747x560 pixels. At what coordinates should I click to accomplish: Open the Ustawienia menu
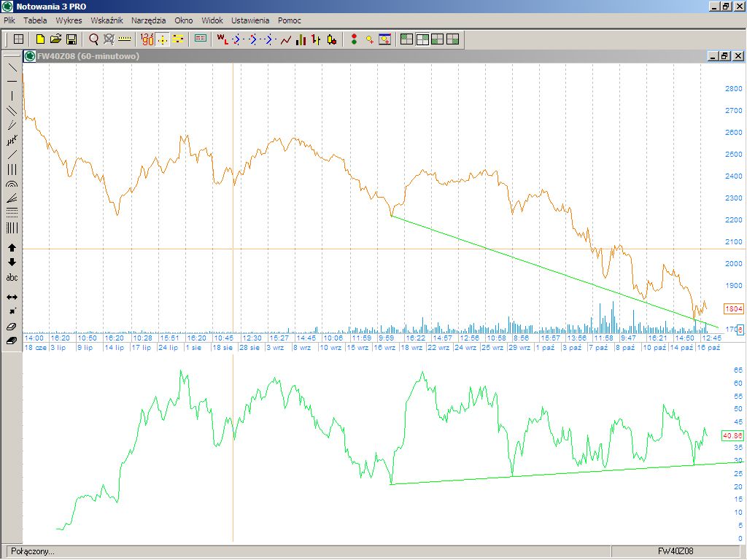[250, 20]
